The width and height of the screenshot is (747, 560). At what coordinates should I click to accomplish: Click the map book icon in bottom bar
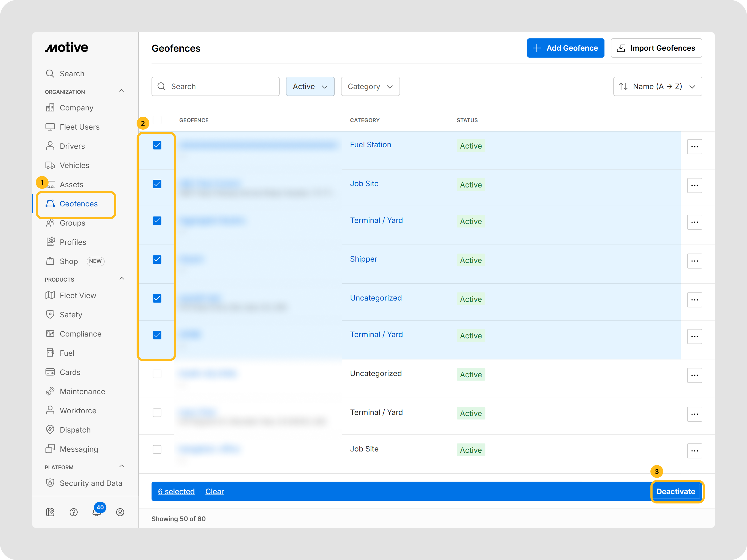(x=50, y=512)
